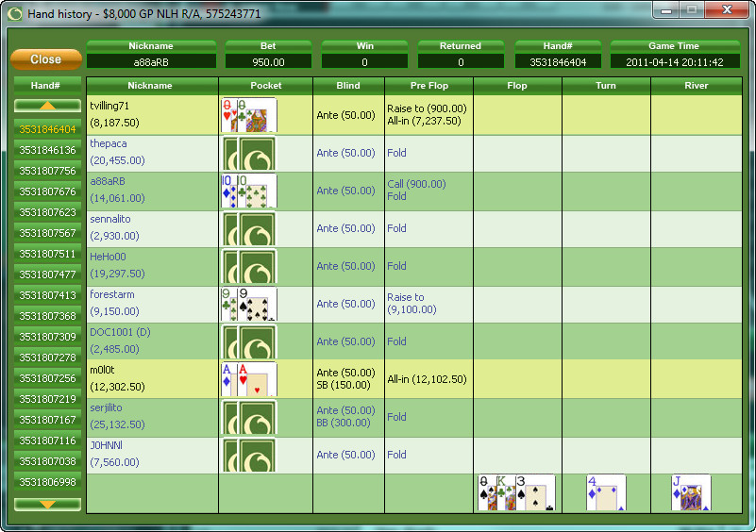Click a88aRB's Call (900.00) action

pos(416,184)
